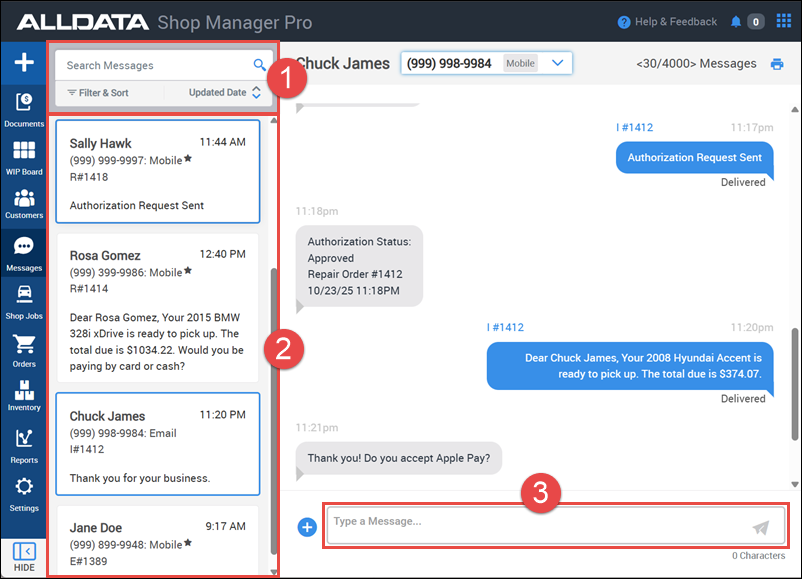Open Filter & Sort options
802x579 pixels.
click(98, 93)
